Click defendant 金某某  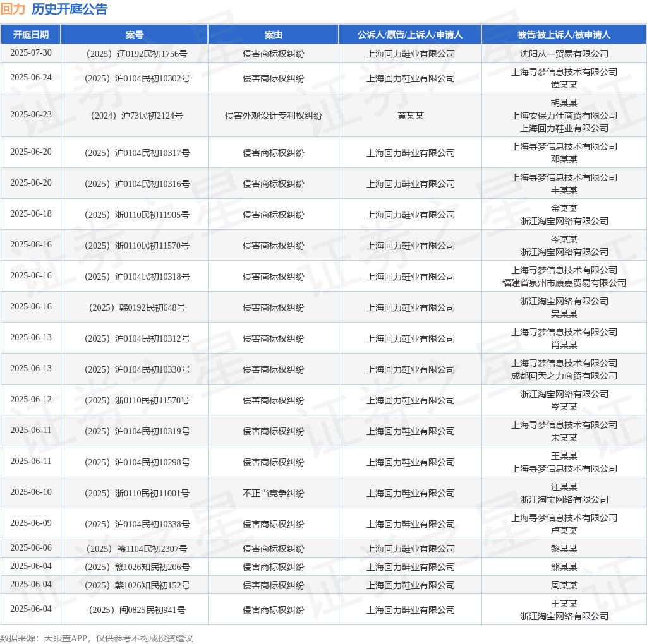click(564, 208)
